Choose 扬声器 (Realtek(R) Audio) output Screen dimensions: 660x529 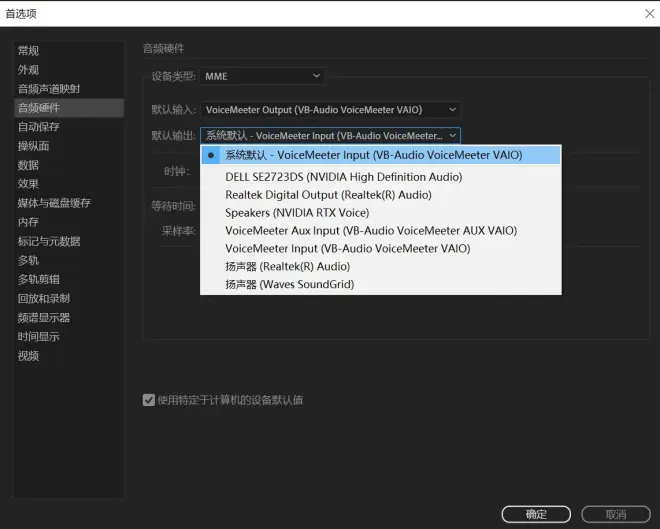point(287,266)
